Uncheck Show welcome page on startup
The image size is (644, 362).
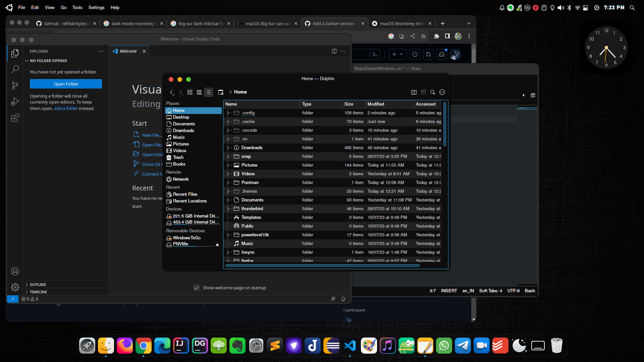[x=196, y=288]
